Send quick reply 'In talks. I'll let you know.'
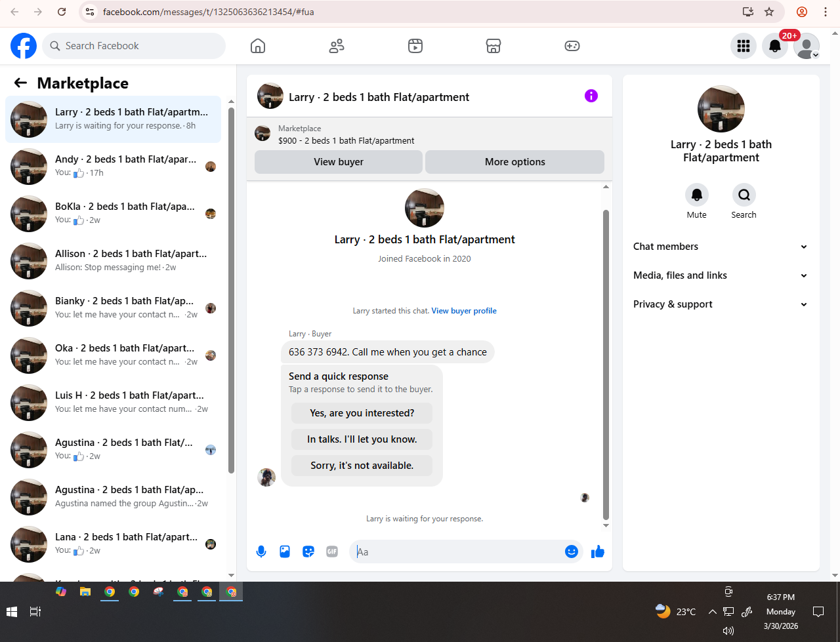Image resolution: width=840 pixels, height=642 pixels. (x=362, y=439)
